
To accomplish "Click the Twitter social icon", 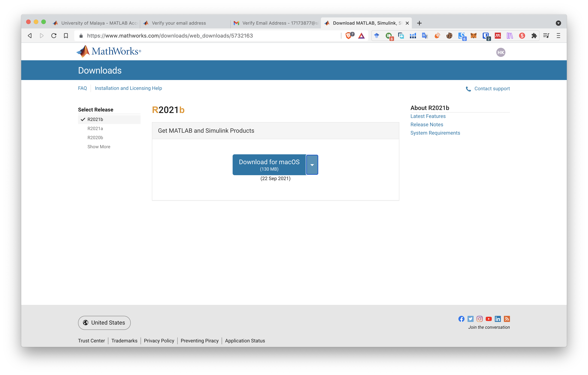I will [x=470, y=319].
